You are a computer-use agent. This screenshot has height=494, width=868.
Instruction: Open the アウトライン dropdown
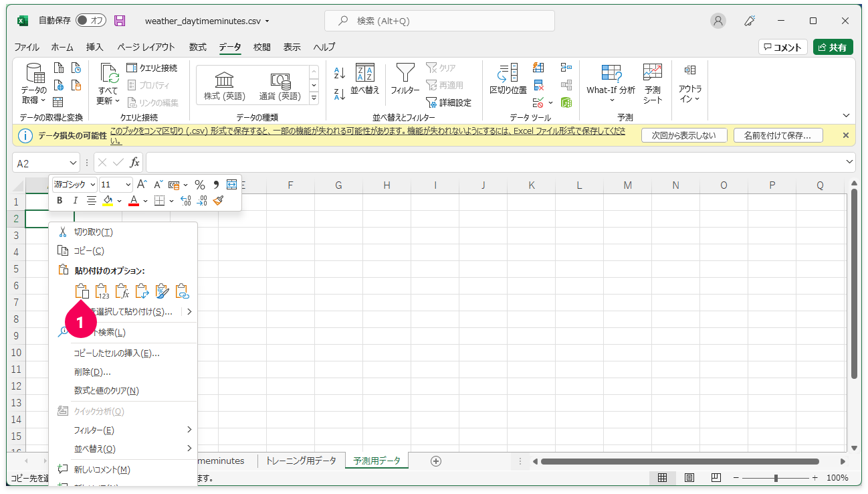click(x=690, y=84)
